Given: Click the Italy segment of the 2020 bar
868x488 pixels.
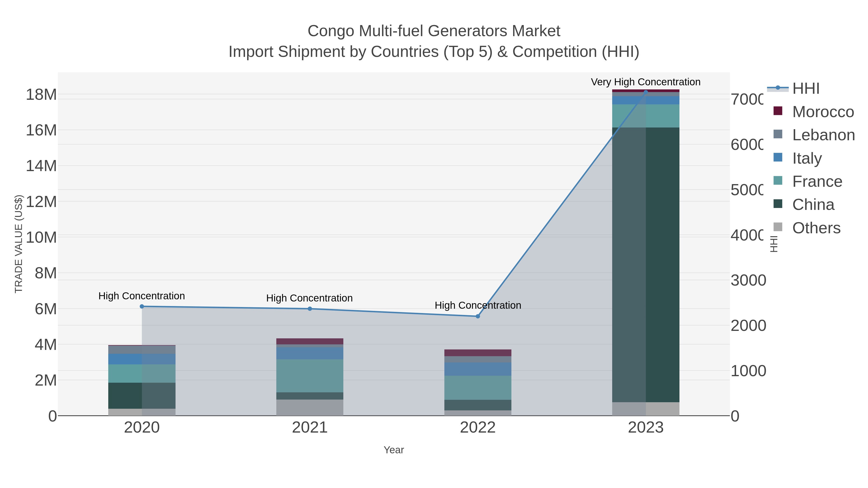Looking at the screenshot, I should coord(142,359).
